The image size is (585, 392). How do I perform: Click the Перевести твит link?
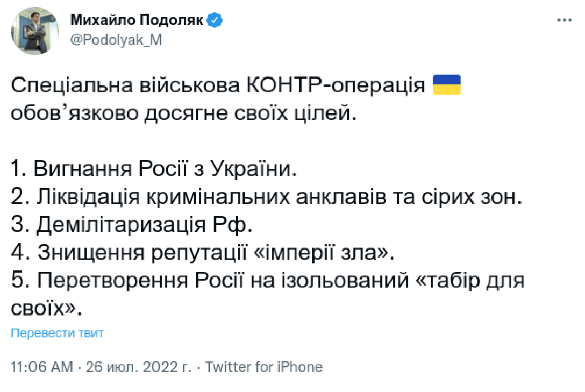(57, 333)
